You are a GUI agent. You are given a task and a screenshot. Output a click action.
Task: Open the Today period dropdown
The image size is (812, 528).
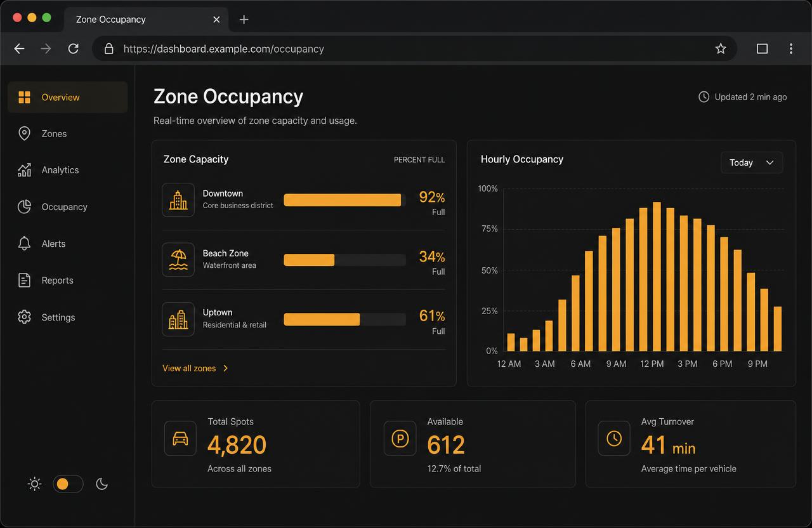pyautogui.click(x=752, y=162)
